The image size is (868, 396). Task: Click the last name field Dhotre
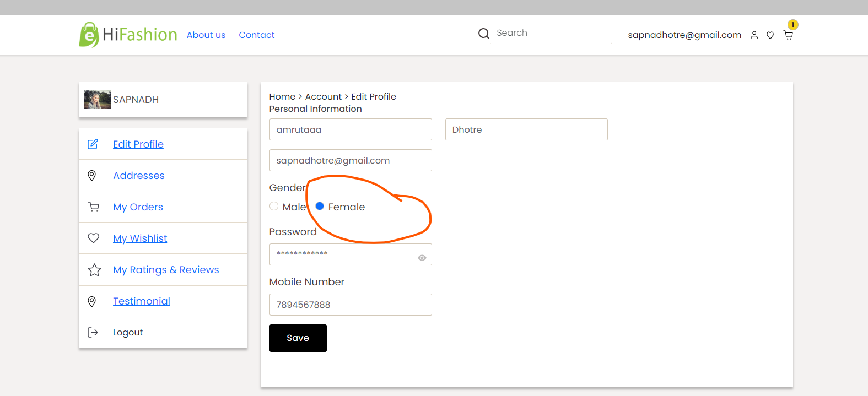(526, 129)
